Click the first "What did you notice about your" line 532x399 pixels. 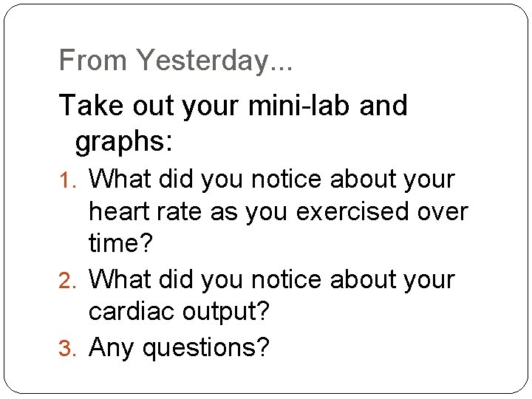(272, 180)
